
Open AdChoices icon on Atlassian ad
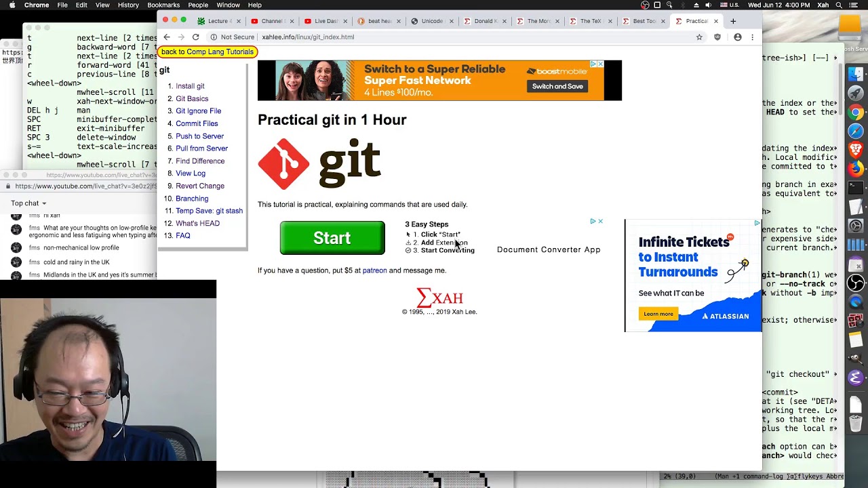(x=757, y=223)
